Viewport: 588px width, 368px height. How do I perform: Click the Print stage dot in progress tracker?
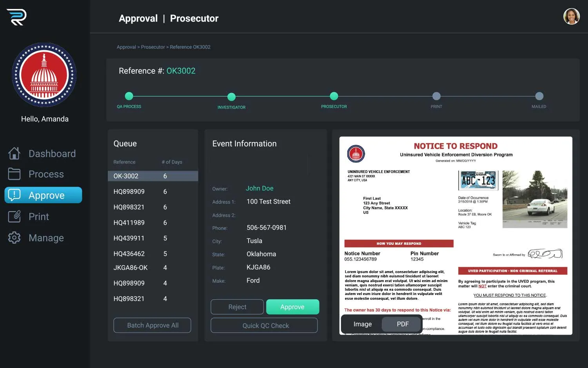point(436,96)
